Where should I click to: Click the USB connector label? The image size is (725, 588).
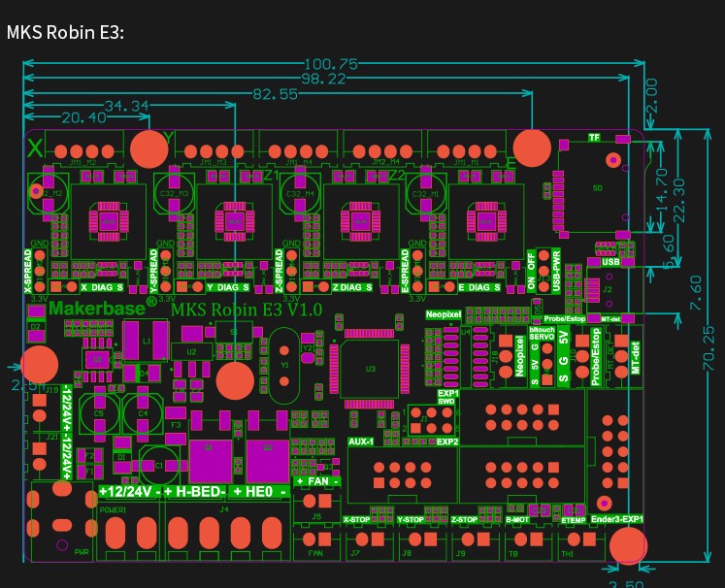point(610,262)
